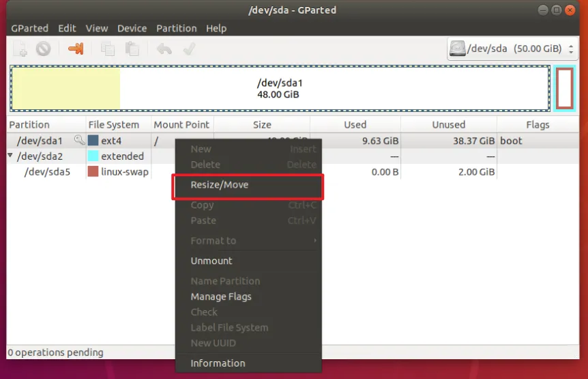Screen dimensions: 588x379
Task: Click the 9.63 GiB used value
Action: click(x=380, y=141)
